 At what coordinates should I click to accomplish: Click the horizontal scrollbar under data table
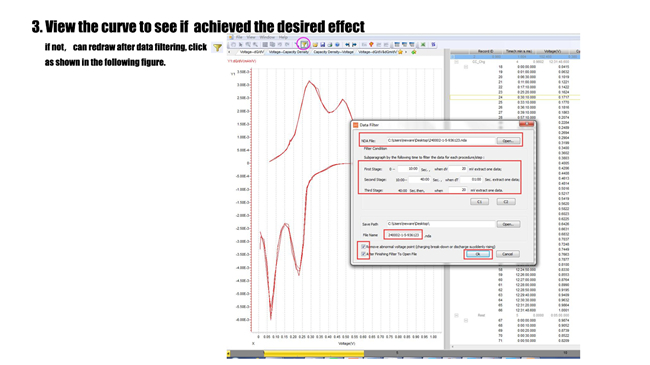[x=515, y=346]
